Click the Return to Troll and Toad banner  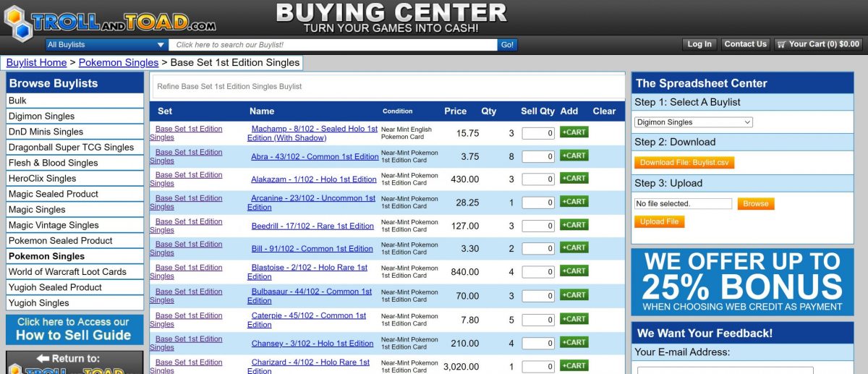pyautogui.click(x=75, y=362)
